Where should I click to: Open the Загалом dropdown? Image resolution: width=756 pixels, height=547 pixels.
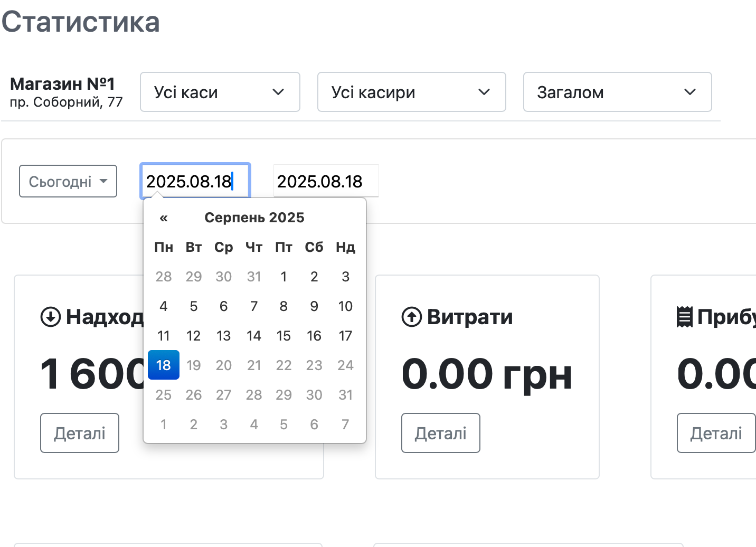tap(617, 92)
